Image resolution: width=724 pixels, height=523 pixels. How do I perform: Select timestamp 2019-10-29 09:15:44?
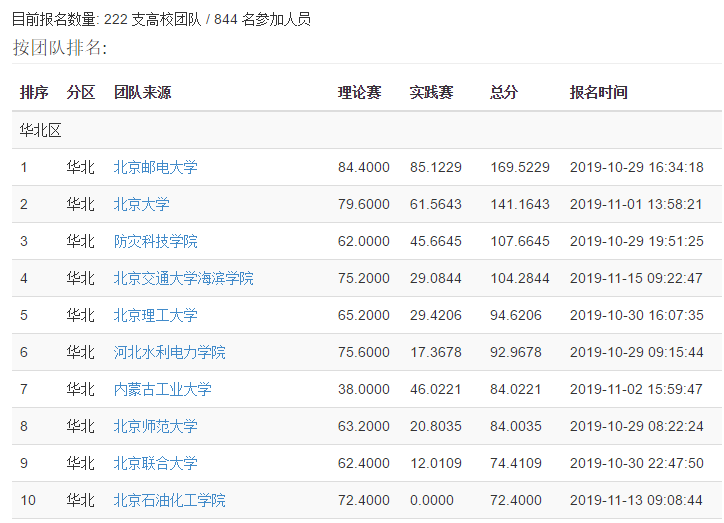click(x=637, y=352)
